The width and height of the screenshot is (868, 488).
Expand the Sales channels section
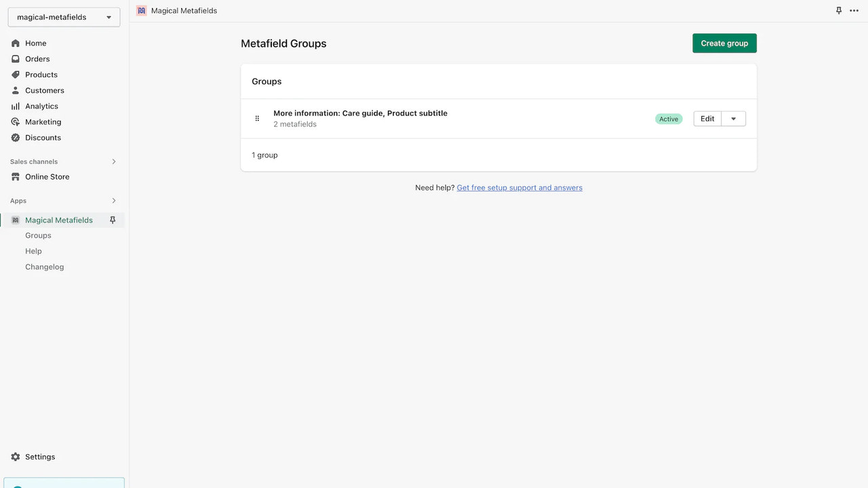point(114,161)
